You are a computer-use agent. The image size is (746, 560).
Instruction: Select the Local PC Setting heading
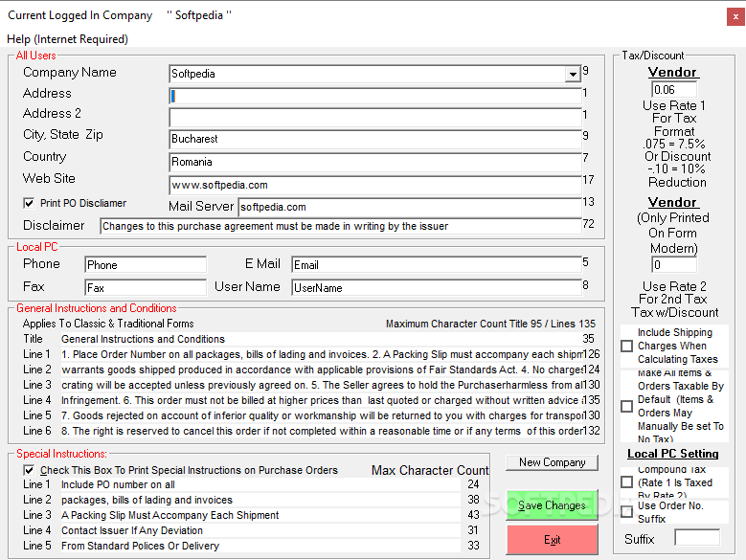(672, 454)
